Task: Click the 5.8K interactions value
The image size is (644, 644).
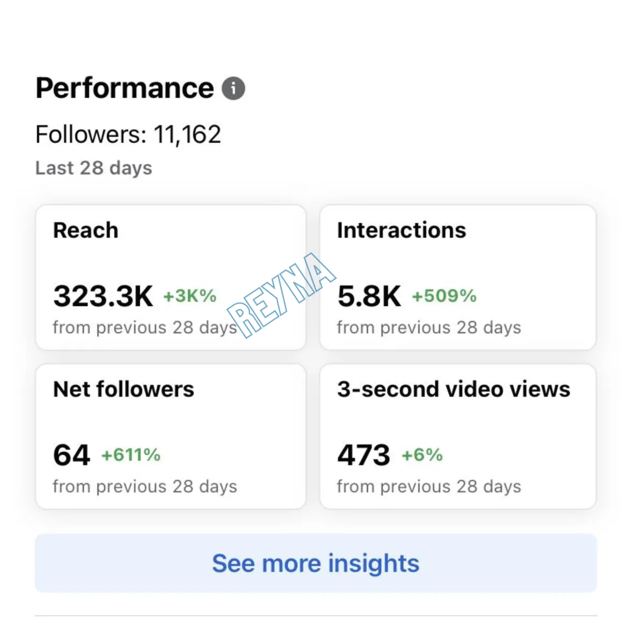Action: coord(369,296)
